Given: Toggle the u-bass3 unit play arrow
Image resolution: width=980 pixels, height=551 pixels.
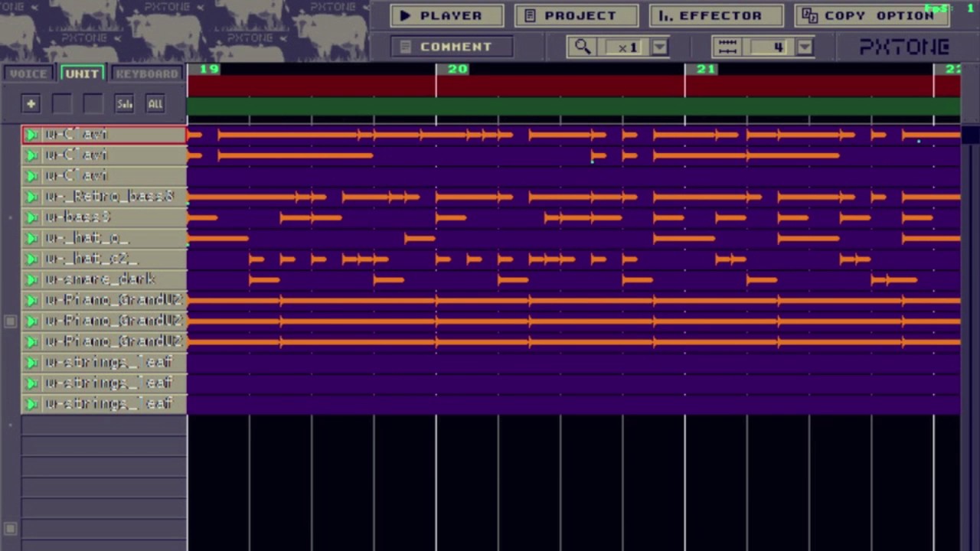Looking at the screenshot, I should pos(31,217).
